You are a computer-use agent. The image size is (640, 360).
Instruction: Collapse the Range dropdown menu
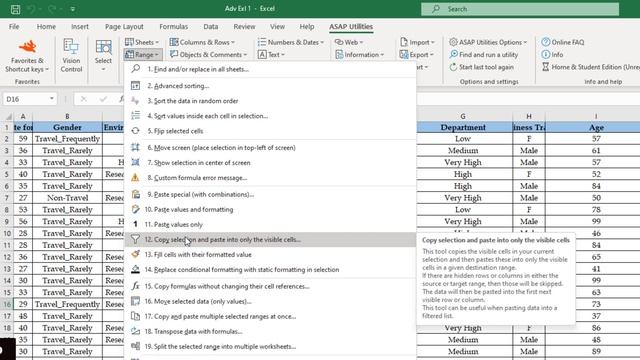142,54
